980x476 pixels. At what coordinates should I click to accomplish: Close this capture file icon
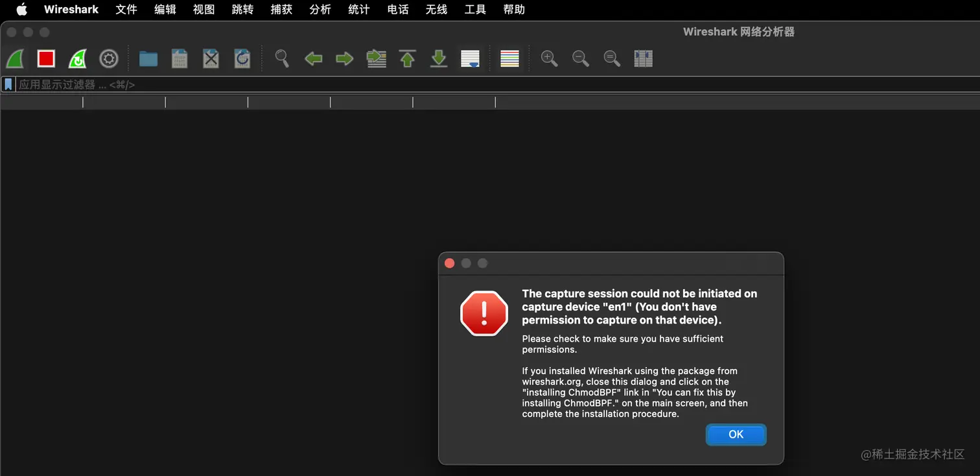211,59
